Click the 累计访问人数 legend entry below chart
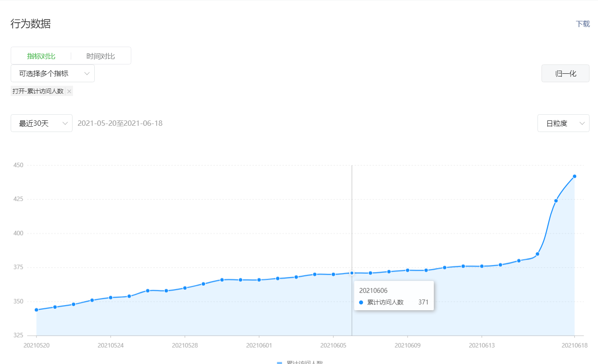 pyautogui.click(x=299, y=362)
